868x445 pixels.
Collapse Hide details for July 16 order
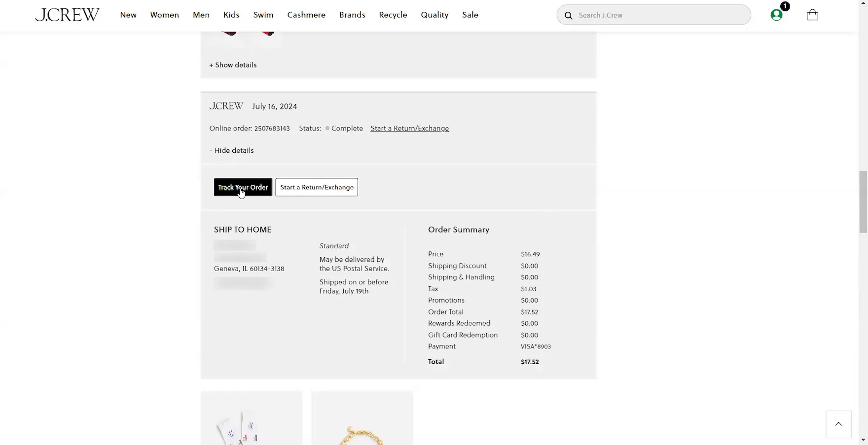232,150
